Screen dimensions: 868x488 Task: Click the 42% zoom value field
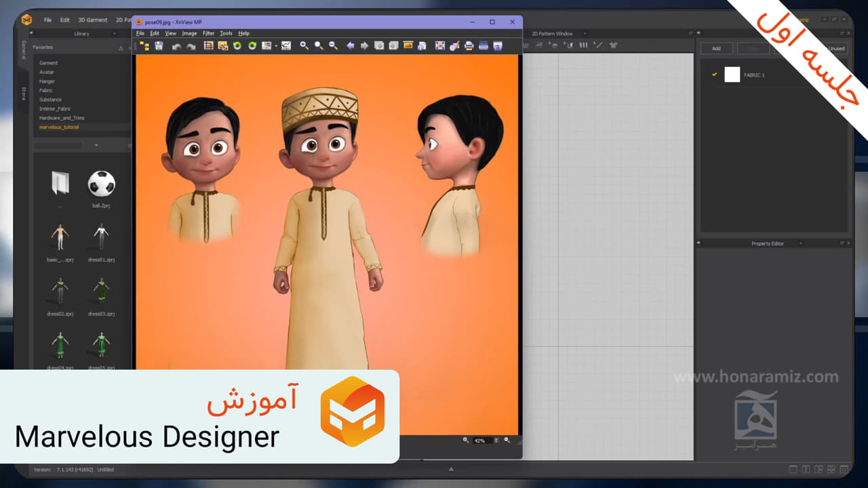click(x=482, y=441)
